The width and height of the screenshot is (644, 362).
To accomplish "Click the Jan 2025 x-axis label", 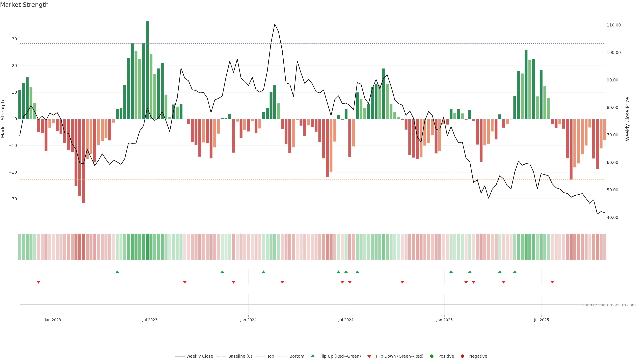I will (444, 320).
